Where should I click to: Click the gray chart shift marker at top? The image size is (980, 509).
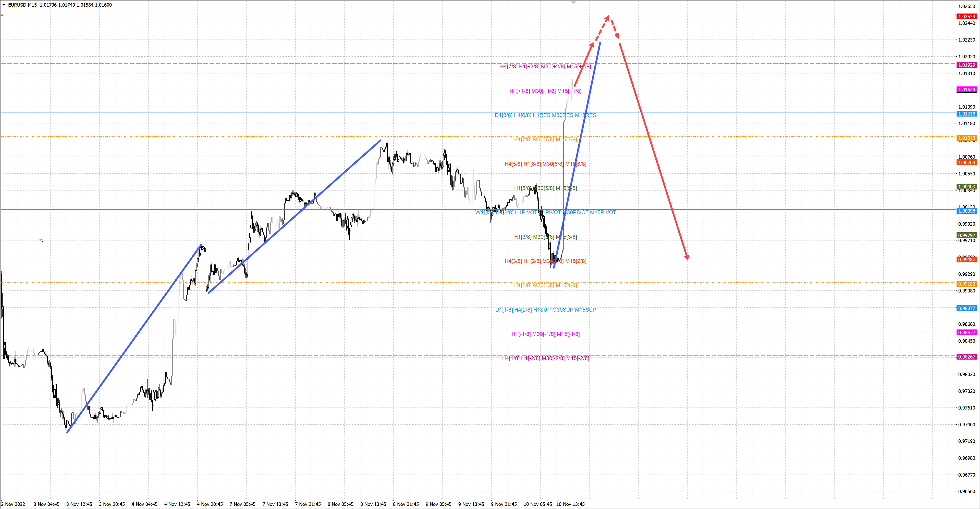[x=574, y=3]
